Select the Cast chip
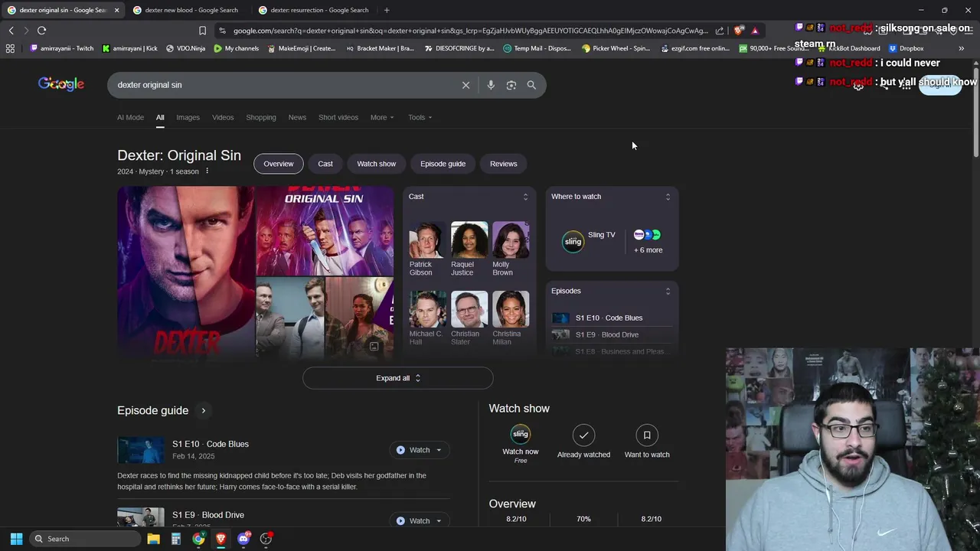The height and width of the screenshot is (551, 980). coord(325,164)
